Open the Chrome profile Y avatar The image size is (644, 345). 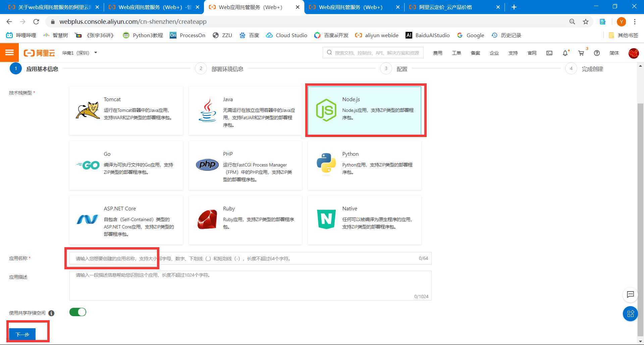[621, 21]
